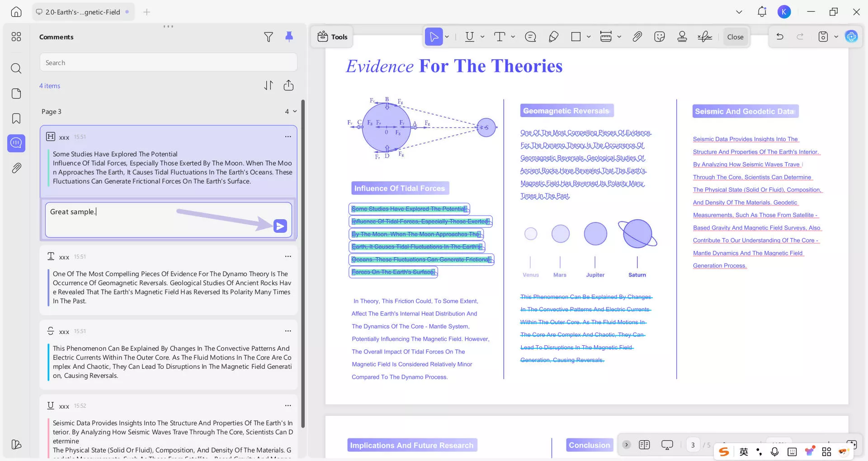
Task: Open the IME soft keyboard icon
Action: 792,452
